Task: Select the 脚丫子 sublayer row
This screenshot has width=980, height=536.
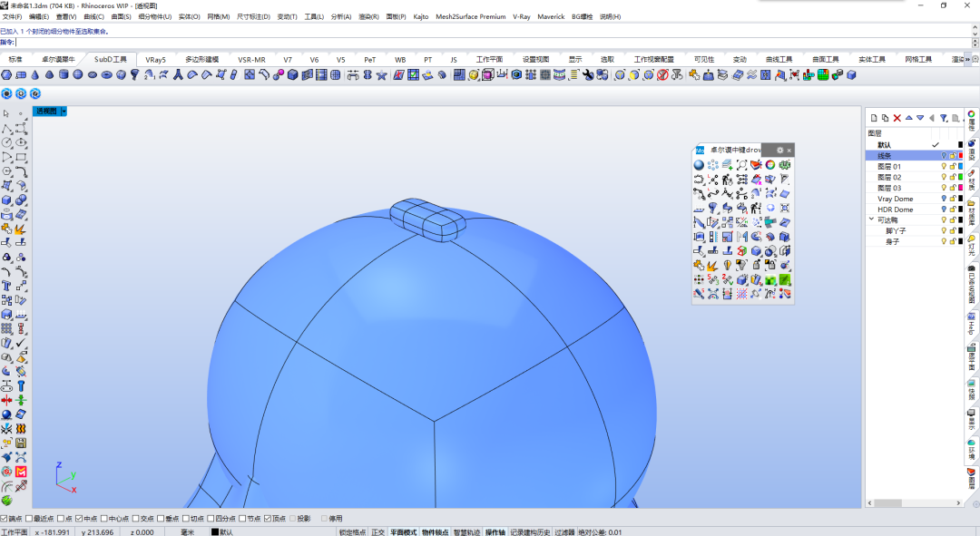Action: [914, 230]
